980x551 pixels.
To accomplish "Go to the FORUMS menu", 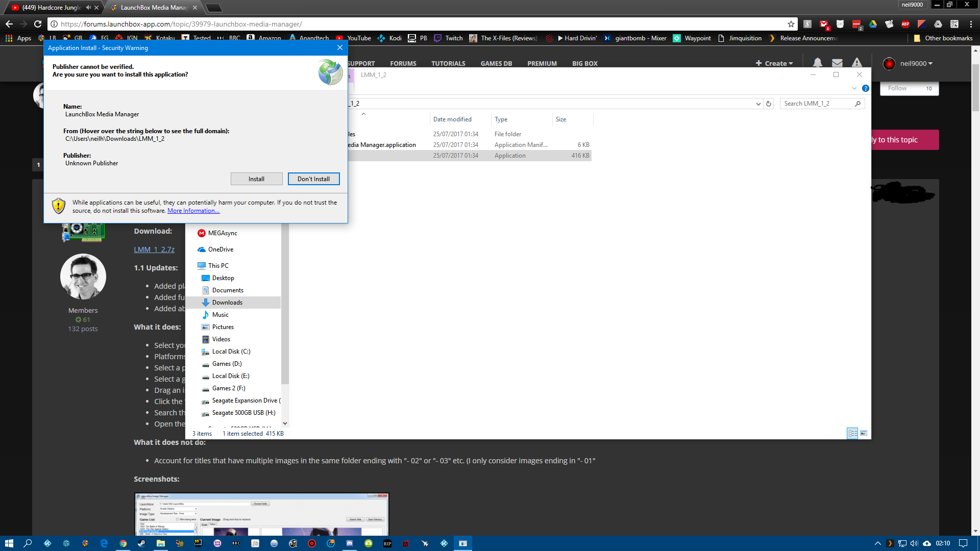I will (403, 63).
